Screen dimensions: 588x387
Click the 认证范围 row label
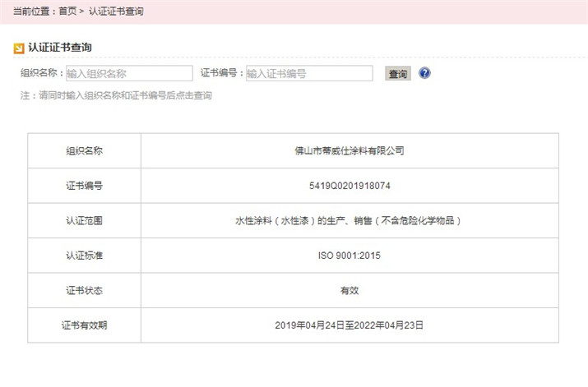point(85,221)
